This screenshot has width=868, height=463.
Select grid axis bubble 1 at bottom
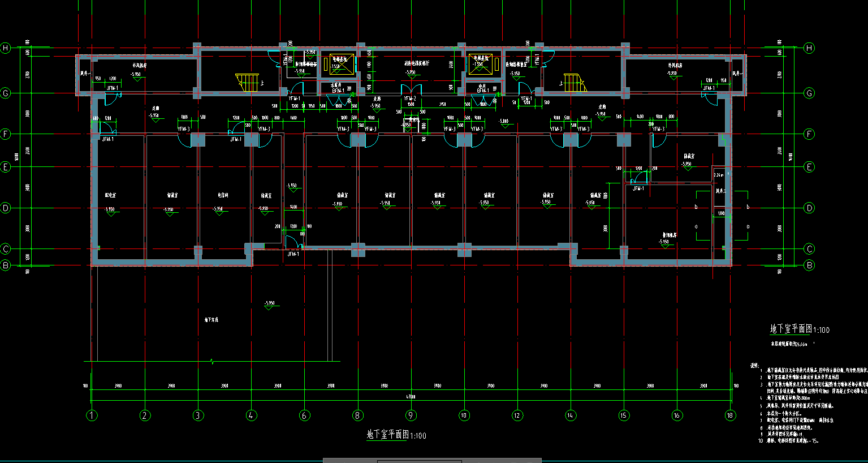(92, 415)
